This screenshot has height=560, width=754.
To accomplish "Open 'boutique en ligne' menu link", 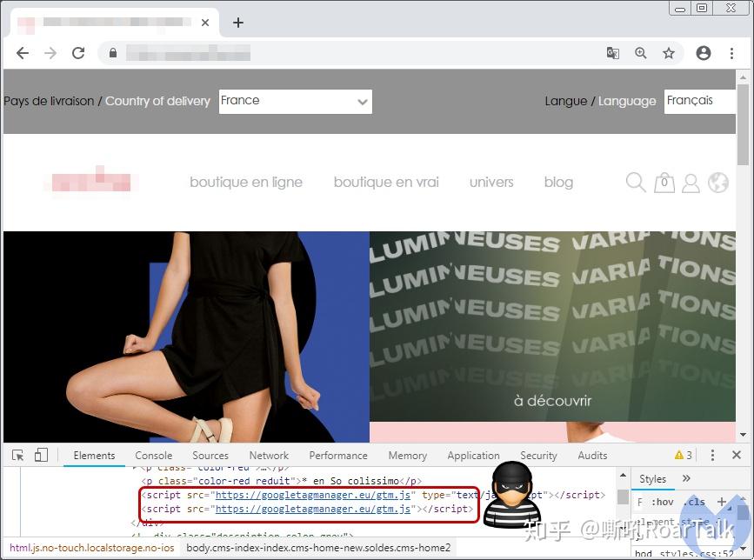I will point(246,183).
